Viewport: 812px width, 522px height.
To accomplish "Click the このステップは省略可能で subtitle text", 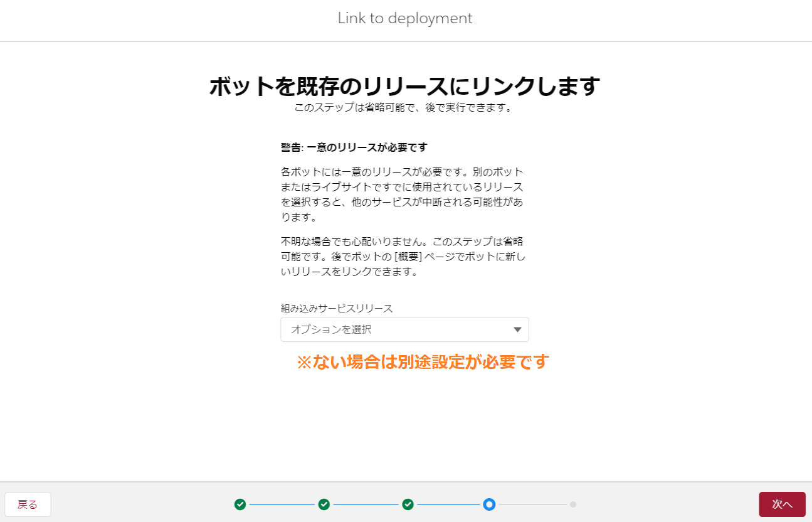I will pos(405,107).
